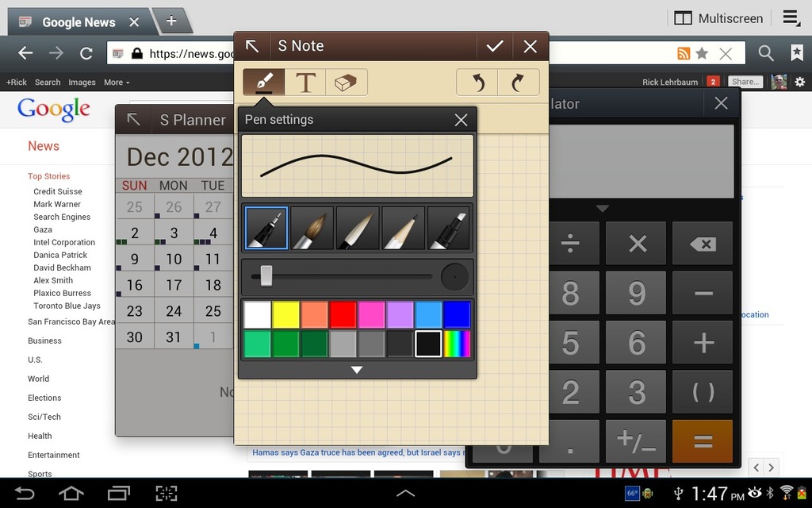Pick the red color swatch
This screenshot has width=812, height=508.
coord(343,314)
